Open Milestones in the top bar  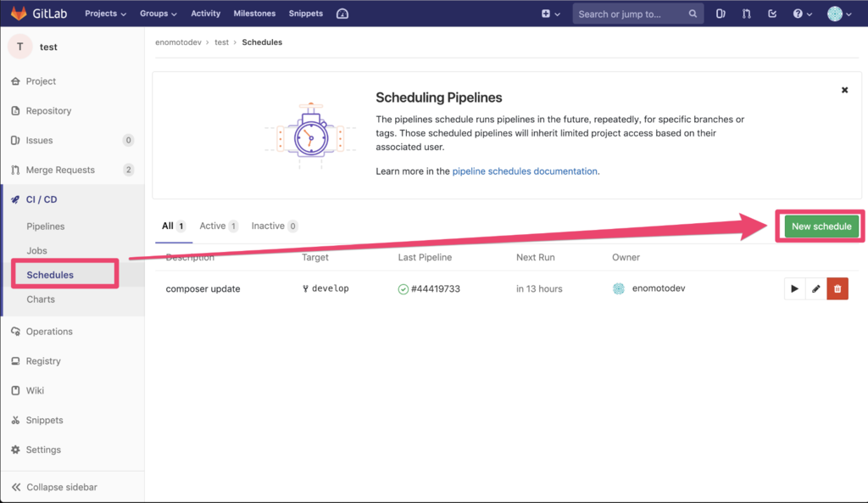point(254,14)
